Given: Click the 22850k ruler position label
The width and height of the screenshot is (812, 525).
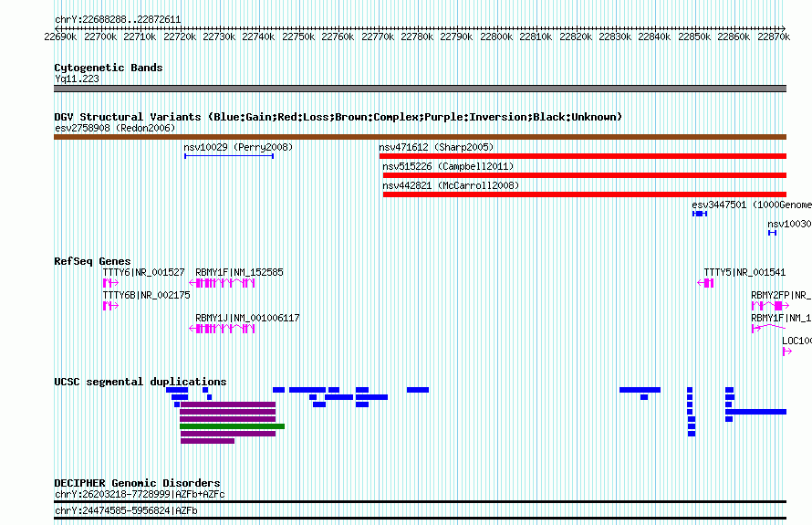Looking at the screenshot, I should coord(694,37).
